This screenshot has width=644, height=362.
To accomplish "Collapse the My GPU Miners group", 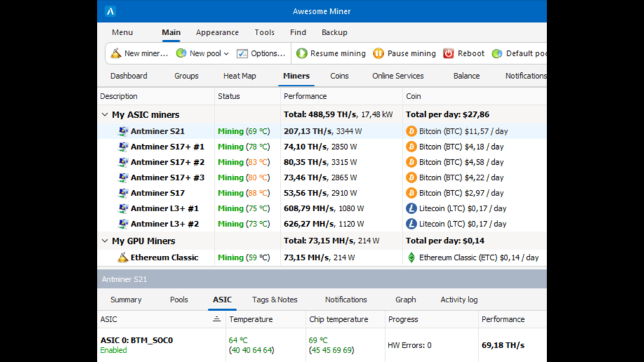I will click(x=105, y=241).
